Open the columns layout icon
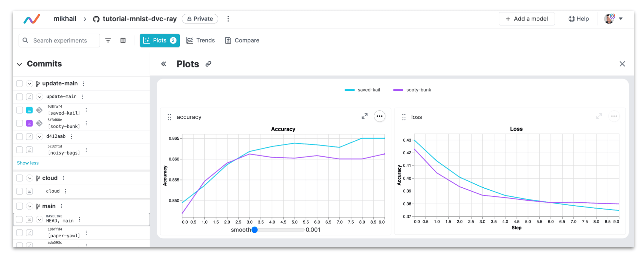 click(123, 40)
